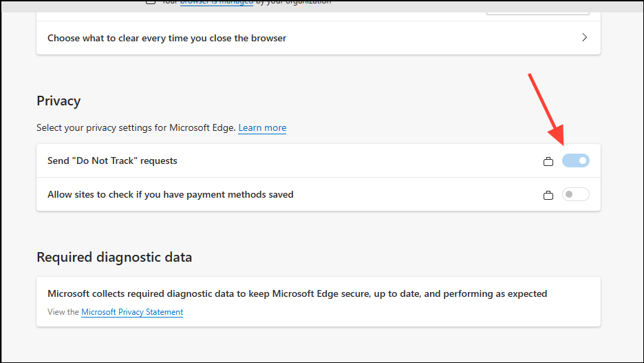
Task: Expand the "Choose what to clear" chevron arrow
Action: (584, 38)
